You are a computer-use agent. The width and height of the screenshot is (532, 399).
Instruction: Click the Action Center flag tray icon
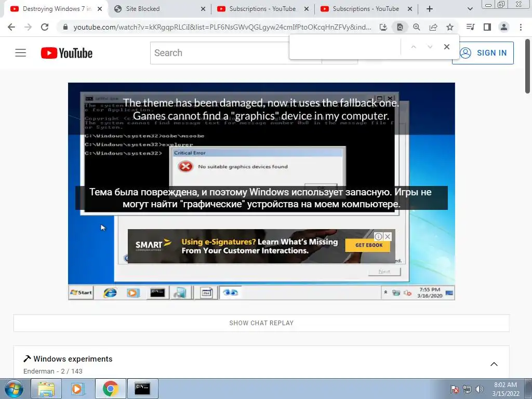454,389
